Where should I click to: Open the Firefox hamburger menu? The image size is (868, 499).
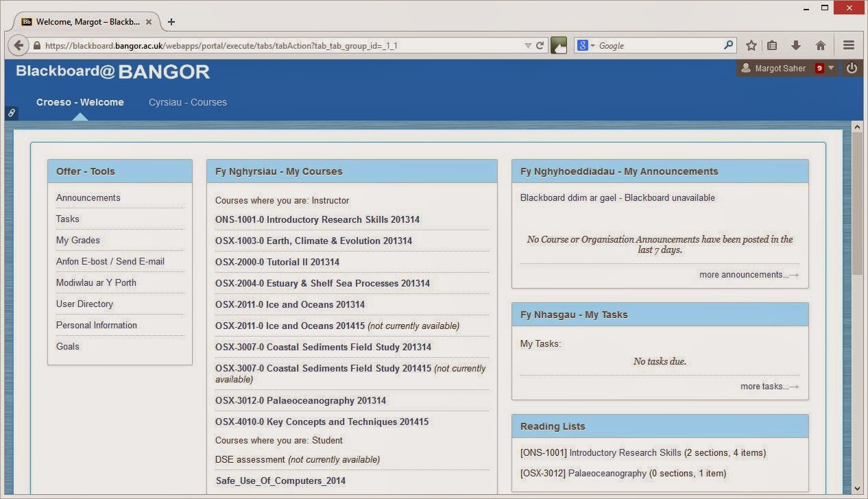pyautogui.click(x=849, y=45)
